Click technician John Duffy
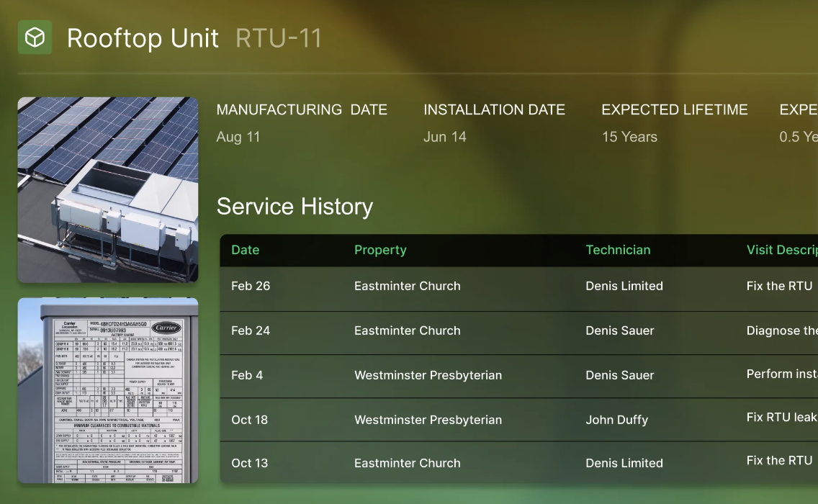 (x=617, y=420)
